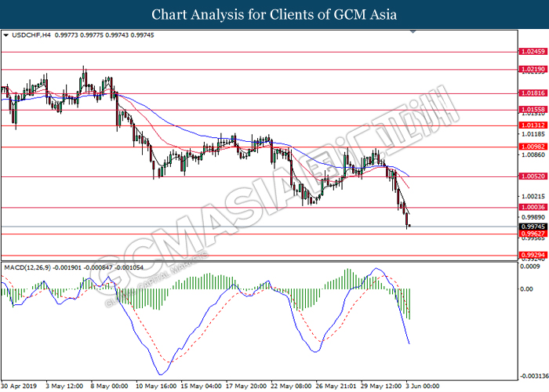
Task: Click the 0.00 level on MACD scale
Action: click(527, 289)
